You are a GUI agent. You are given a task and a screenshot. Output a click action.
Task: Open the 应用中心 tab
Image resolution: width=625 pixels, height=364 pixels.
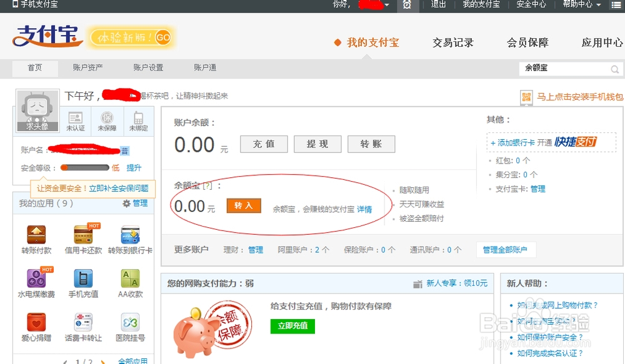tap(602, 42)
